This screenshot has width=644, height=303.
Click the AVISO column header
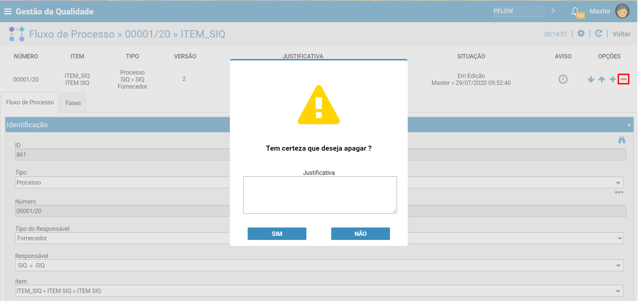click(563, 56)
